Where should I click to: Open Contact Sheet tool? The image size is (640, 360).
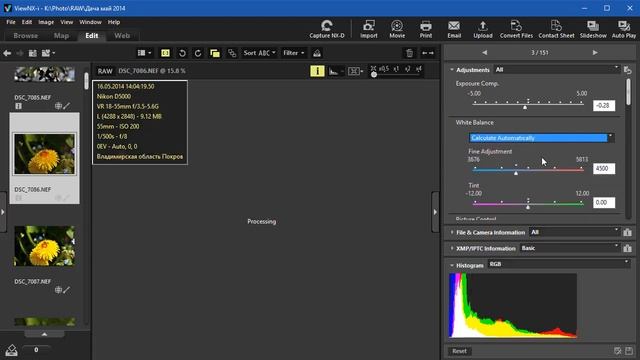pyautogui.click(x=556, y=29)
